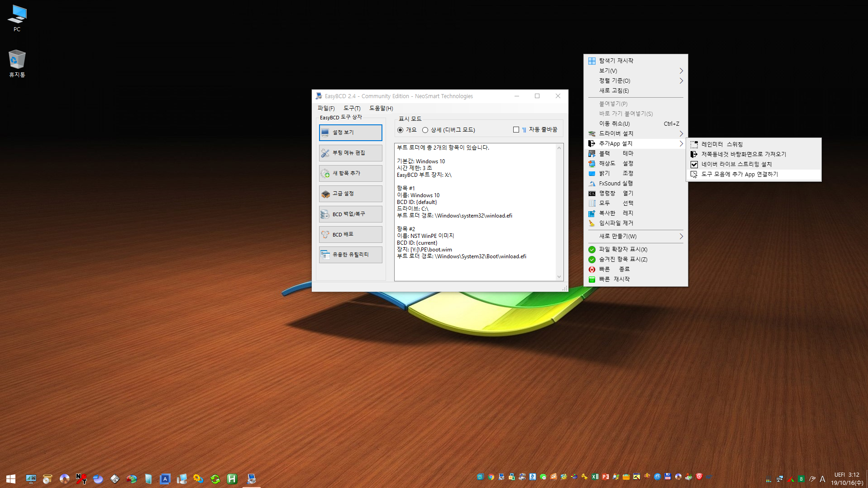Open the NT password key taskbar icon
The width and height of the screenshot is (868, 488).
tap(81, 479)
